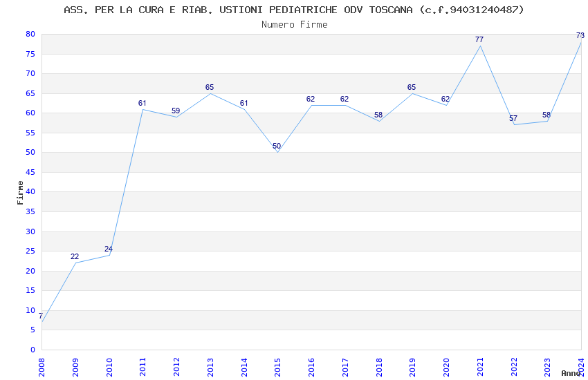
Task: Click y-axis tick label 0
Action: coord(33,350)
